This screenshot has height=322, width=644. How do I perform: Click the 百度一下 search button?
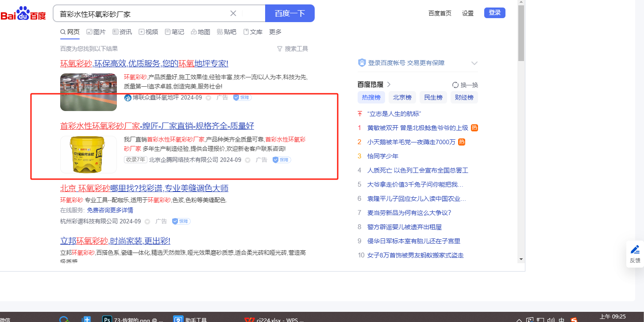pyautogui.click(x=290, y=13)
